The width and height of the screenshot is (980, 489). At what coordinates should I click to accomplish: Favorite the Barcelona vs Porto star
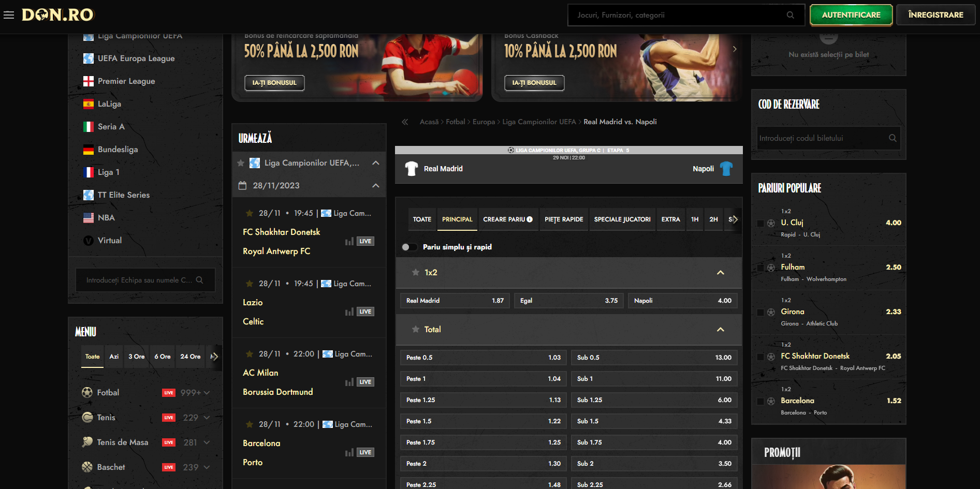[x=250, y=424]
